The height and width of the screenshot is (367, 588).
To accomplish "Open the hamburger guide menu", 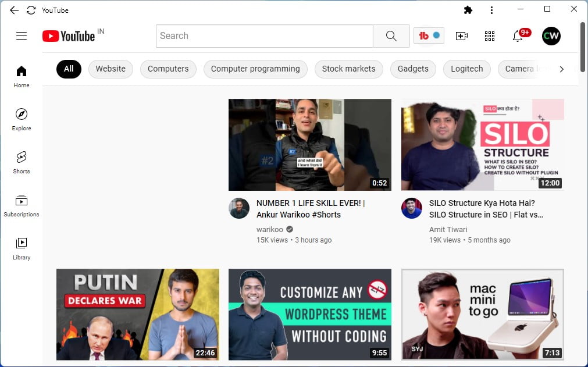I will 22,35.
